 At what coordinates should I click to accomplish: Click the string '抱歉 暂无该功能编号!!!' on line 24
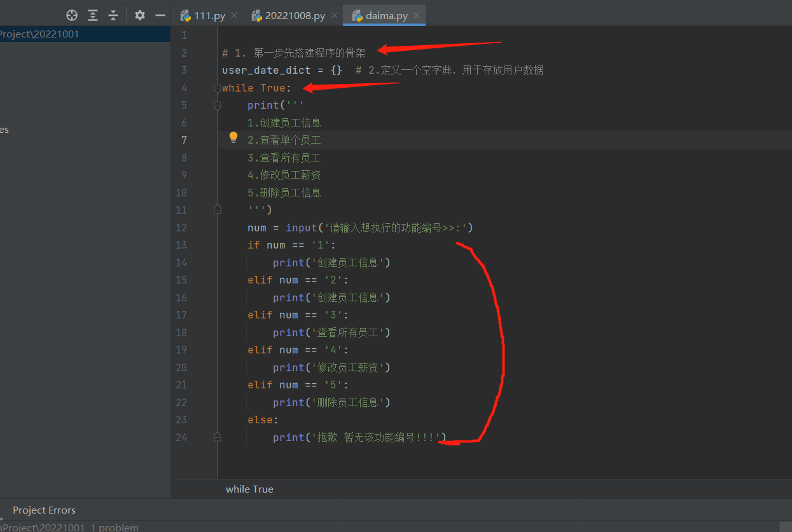pos(376,437)
